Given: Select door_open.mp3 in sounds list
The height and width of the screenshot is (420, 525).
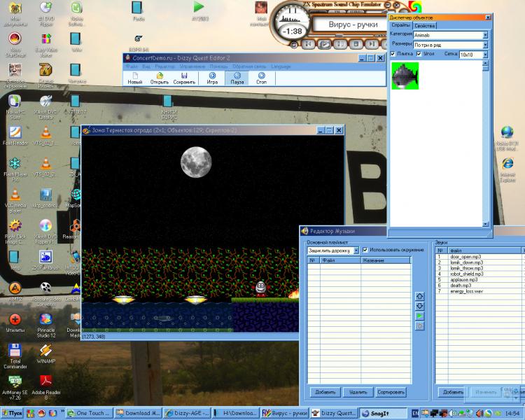Looking at the screenshot, I should pos(466,256).
